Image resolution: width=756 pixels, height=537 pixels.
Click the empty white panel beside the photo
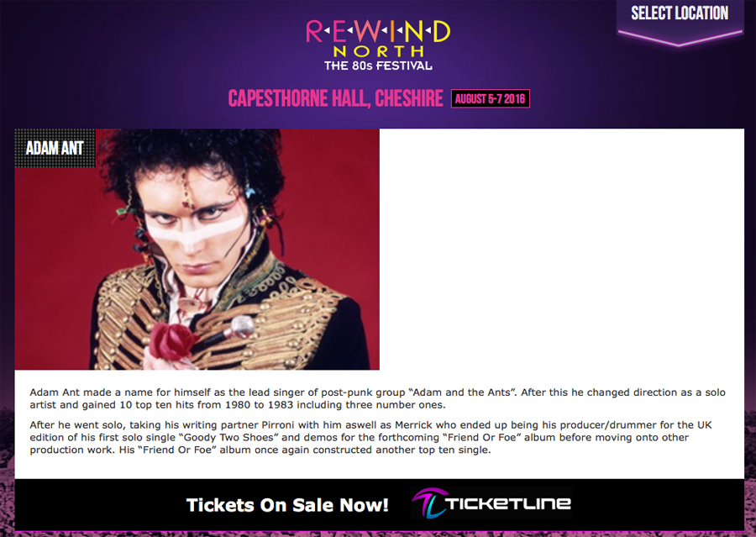tap(562, 249)
